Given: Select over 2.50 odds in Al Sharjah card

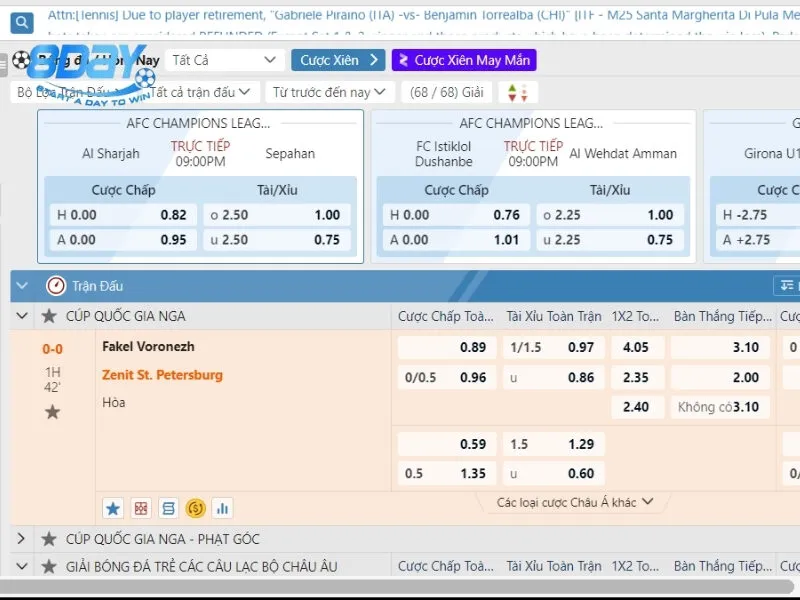Looking at the screenshot, I should click(277, 215).
